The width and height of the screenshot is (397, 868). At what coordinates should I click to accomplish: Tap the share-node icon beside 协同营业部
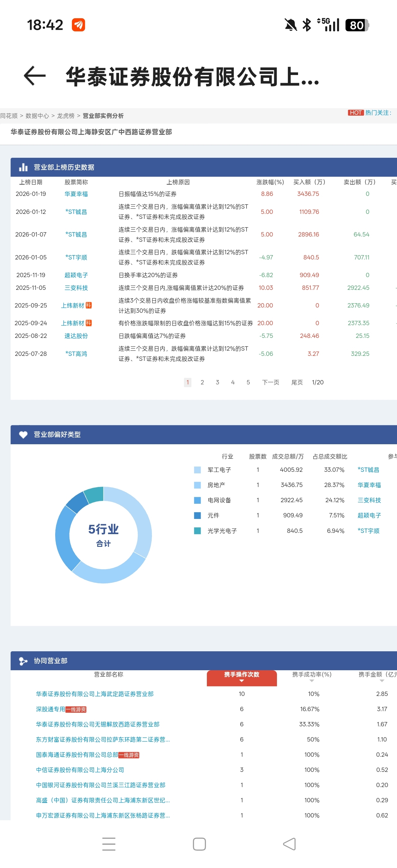[x=23, y=661]
